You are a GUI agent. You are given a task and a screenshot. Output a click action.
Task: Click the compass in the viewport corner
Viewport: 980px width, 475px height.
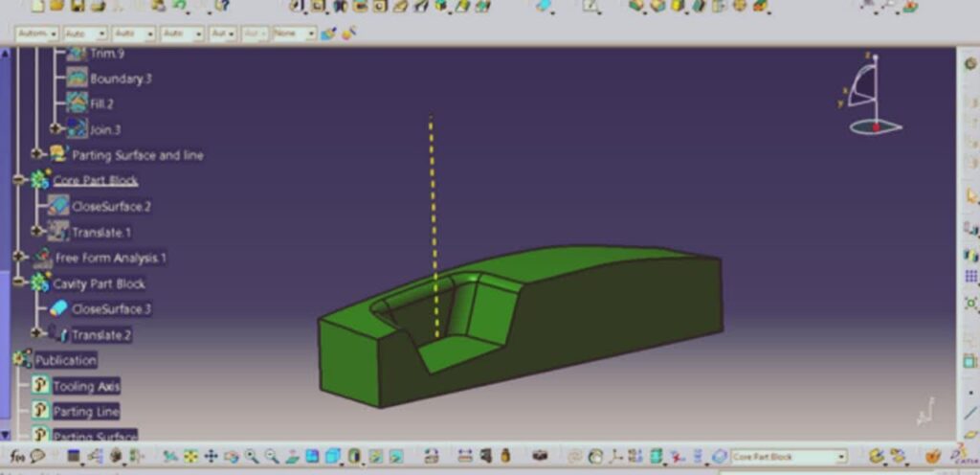pyautogui.click(x=869, y=97)
